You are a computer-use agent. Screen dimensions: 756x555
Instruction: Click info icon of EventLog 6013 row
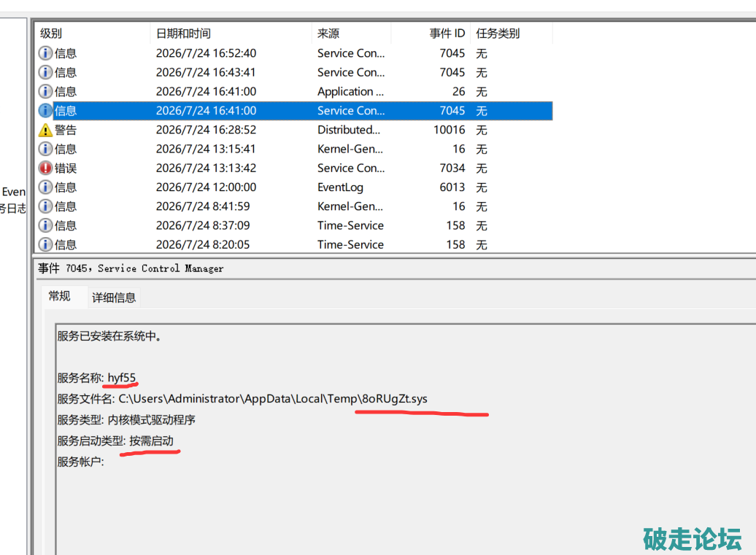45,187
